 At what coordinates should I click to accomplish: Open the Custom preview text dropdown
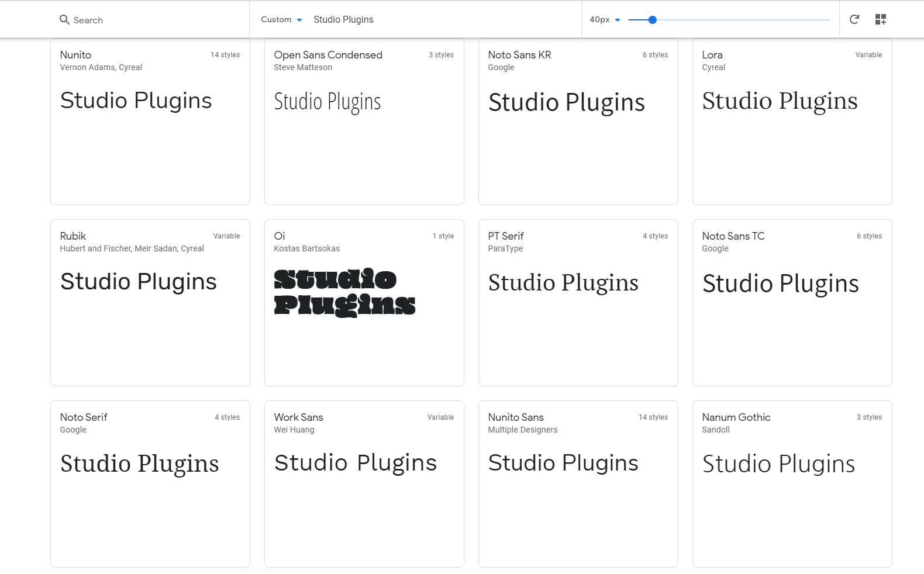coord(281,19)
